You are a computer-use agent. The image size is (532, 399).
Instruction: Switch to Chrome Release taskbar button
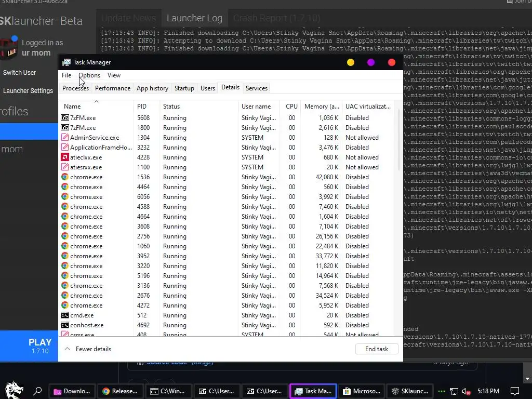(121, 391)
